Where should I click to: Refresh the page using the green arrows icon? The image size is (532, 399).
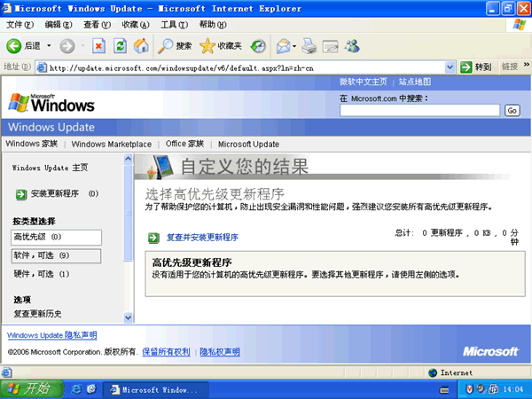120,46
